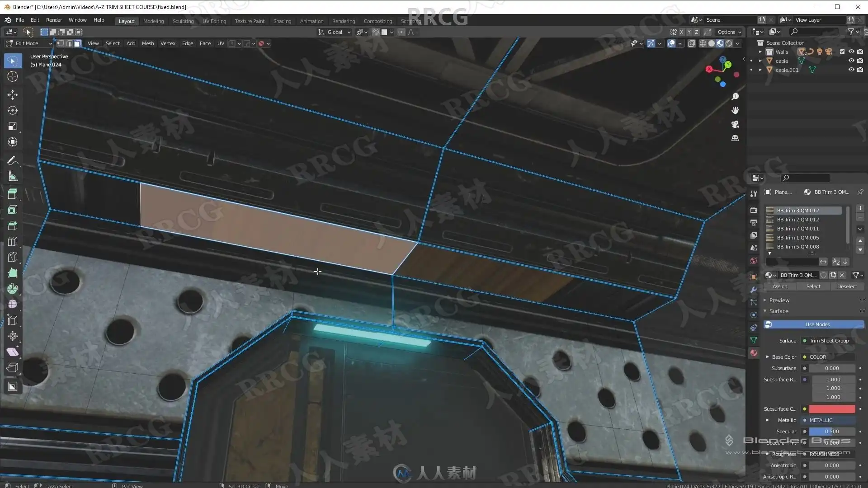
Task: Toggle perspective/orthographic grid icon
Action: pos(735,138)
